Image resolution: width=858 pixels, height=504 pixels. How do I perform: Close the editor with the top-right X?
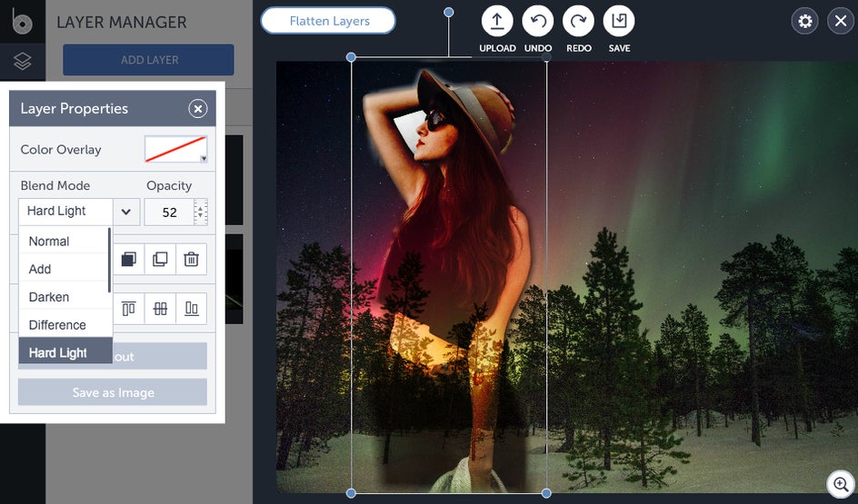[x=841, y=21]
